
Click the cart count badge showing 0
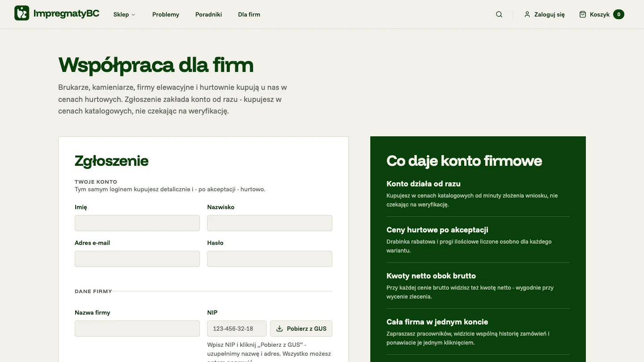point(619,14)
